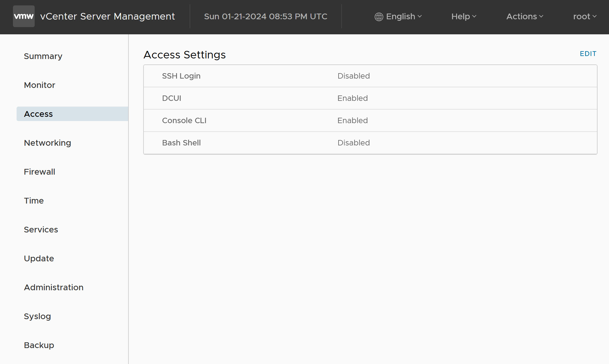The height and width of the screenshot is (364, 609).
Task: Open the Administration page
Action: (54, 287)
